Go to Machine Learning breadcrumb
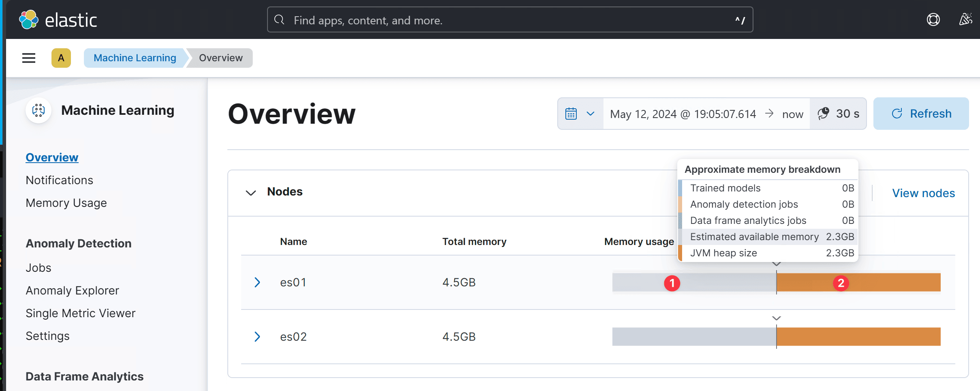 [135, 58]
